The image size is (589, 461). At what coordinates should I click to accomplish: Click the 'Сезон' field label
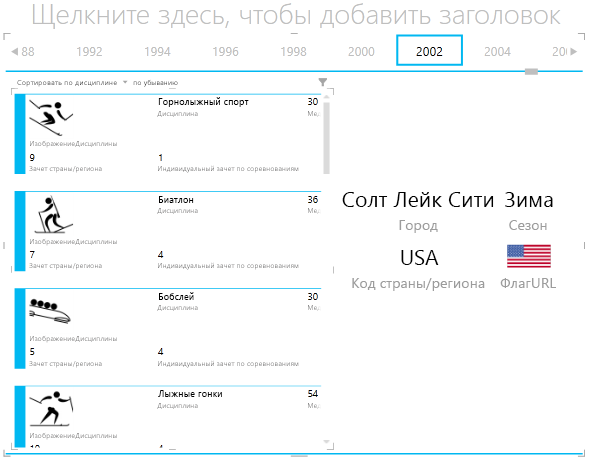pyautogui.click(x=528, y=225)
